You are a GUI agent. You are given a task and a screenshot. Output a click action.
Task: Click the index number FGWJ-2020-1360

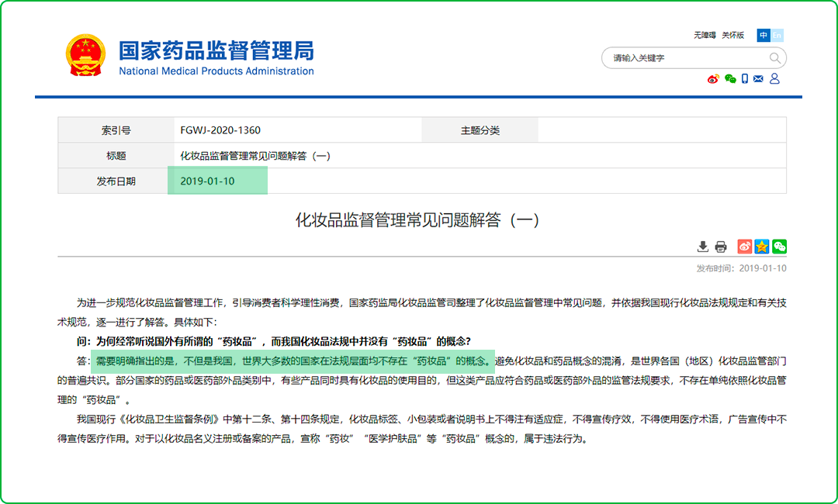(220, 130)
